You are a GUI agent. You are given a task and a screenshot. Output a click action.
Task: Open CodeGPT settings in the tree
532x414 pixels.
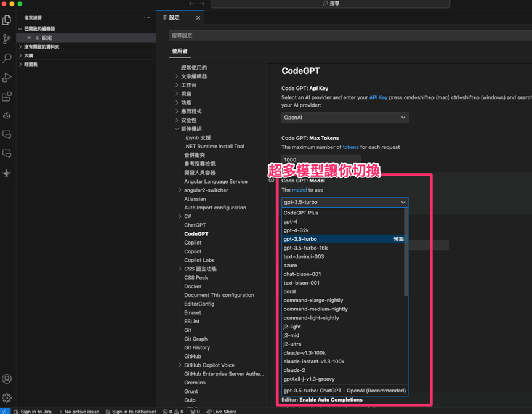[196, 234]
